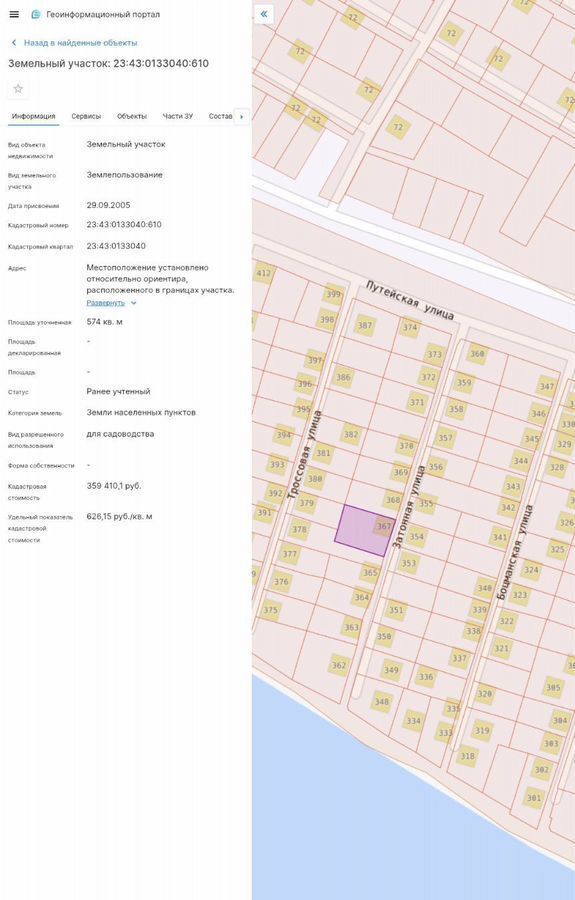Click the highlighted purple parcel 367
The width and height of the screenshot is (575, 900).
pyautogui.click(x=362, y=531)
